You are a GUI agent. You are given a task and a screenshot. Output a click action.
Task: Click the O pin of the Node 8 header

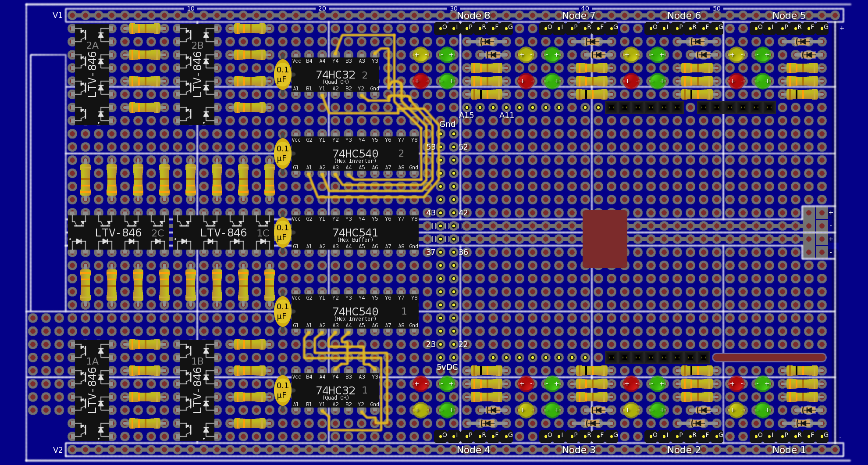441,28
